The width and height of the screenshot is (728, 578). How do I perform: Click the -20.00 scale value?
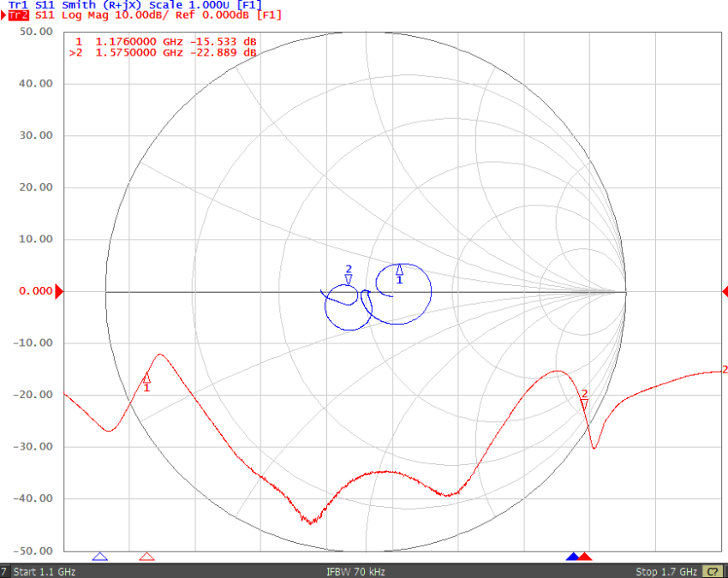pos(33,395)
